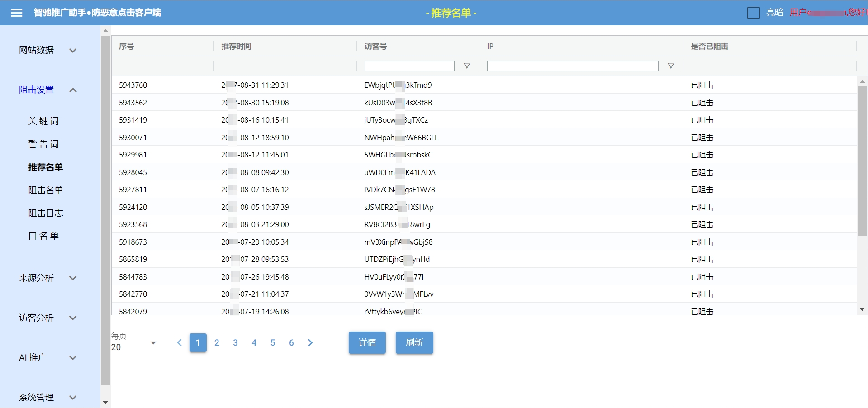This screenshot has width=868, height=408.
Task: Go to page 3
Action: pyautogui.click(x=235, y=342)
